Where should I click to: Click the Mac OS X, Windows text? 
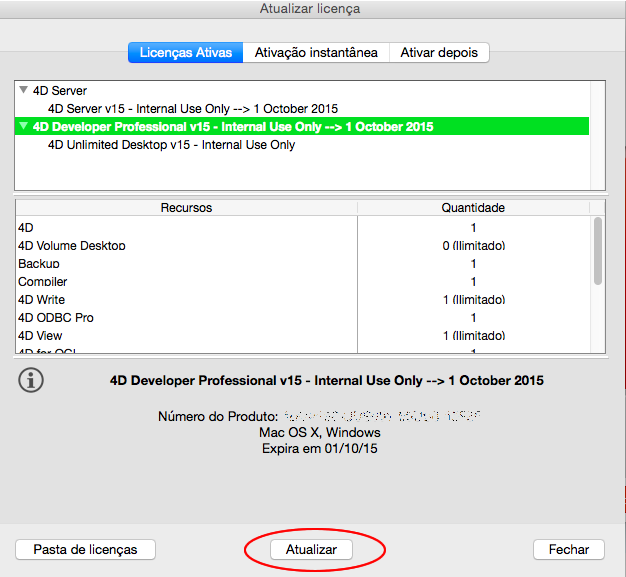[x=319, y=432]
